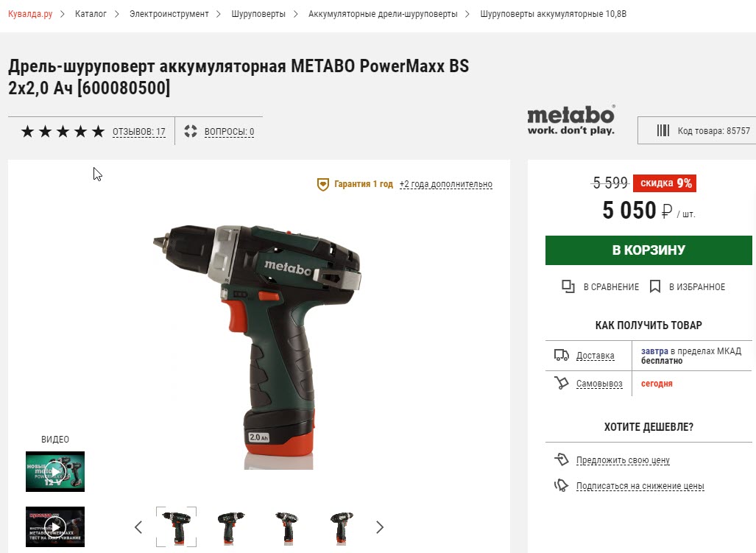Screen dimensions: 756x553
Task: Open Электроинструмент breadcrumb item
Action: pyautogui.click(x=169, y=14)
